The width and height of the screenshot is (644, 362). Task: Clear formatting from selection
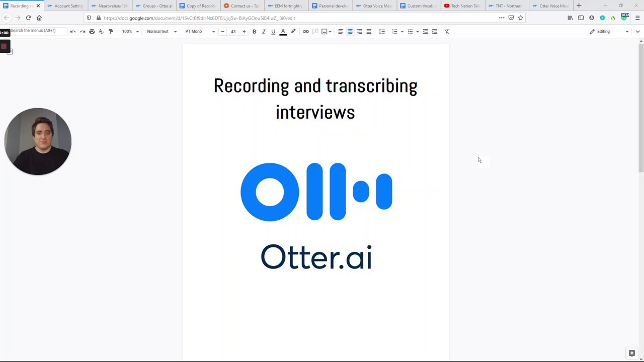[x=447, y=31]
